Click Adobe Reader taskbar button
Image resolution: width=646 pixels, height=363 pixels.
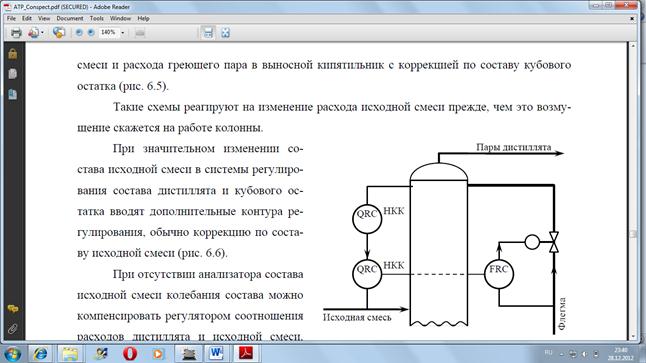pyautogui.click(x=246, y=354)
